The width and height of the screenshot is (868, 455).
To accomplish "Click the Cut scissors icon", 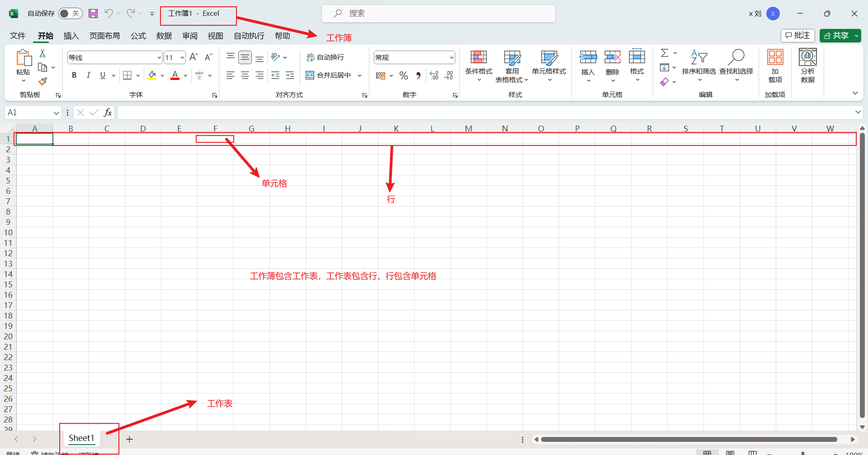I will (x=42, y=53).
